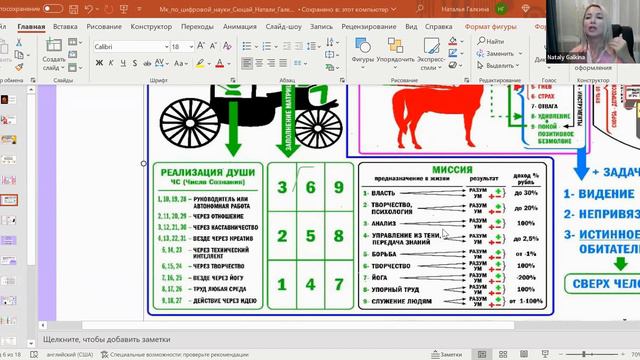Switch to slide sorter view icon
Viewport: 640px width, 360px height.
[503, 354]
